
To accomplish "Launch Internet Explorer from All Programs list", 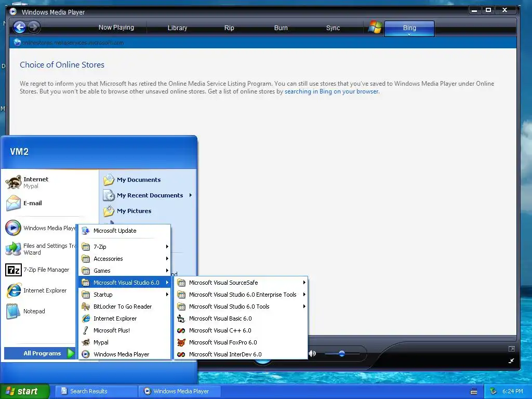I will tap(125, 318).
